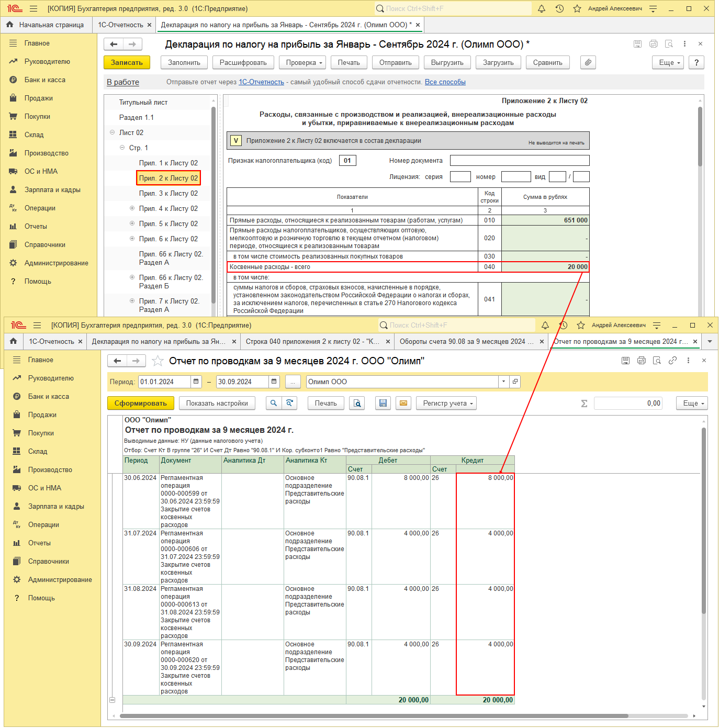Click the open-organization icon next to the Олимп ООО field
This screenshot has width=719, height=728.
(x=515, y=382)
